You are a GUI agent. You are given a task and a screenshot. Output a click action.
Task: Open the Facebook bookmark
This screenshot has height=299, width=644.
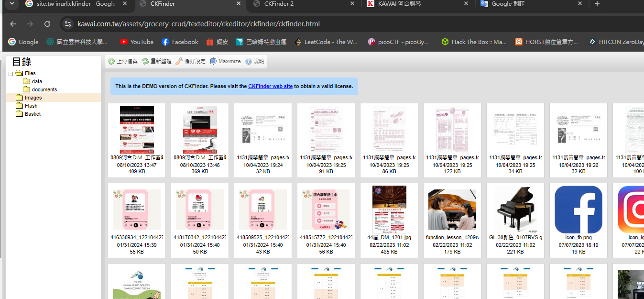(180, 42)
